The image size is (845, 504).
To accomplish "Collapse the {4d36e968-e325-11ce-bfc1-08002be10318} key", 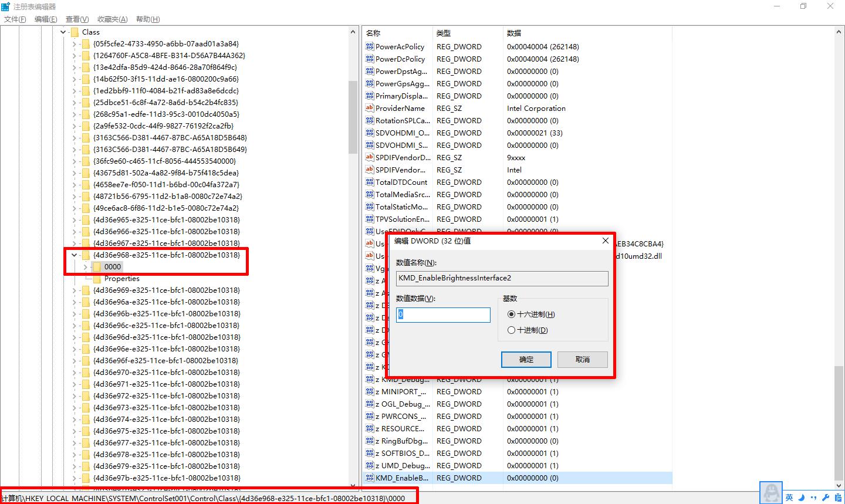I will pyautogui.click(x=74, y=255).
